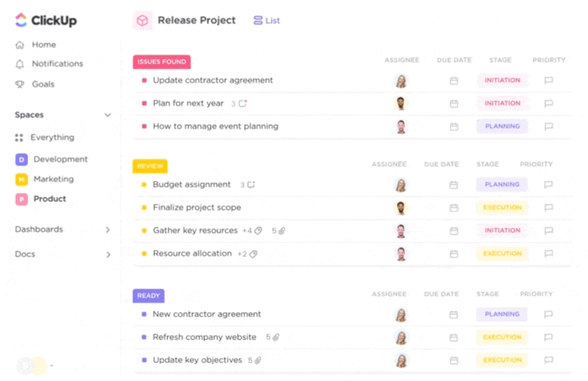The height and width of the screenshot is (381, 588).
Task: Click assignee avatar for Update contractor agreement
Action: (401, 81)
